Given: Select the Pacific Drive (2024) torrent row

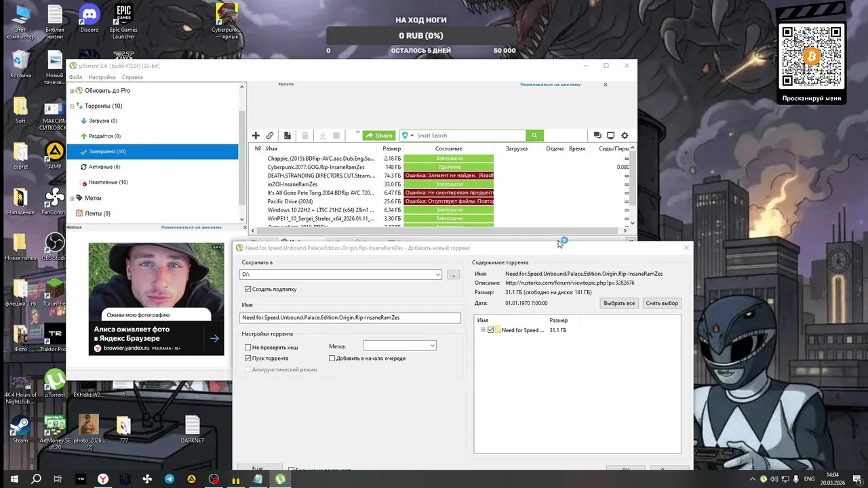Looking at the screenshot, I should pos(441,201).
